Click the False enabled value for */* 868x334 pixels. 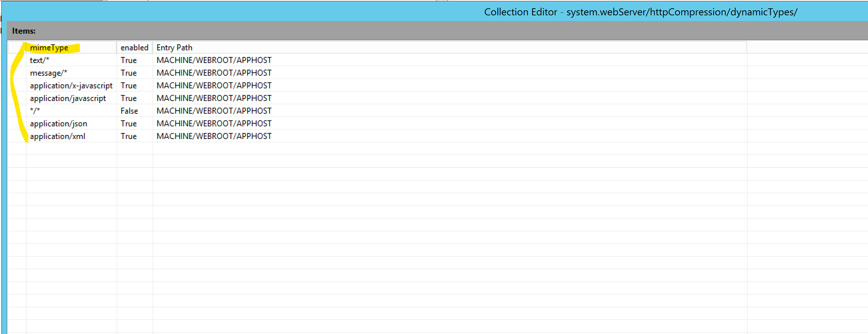129,111
